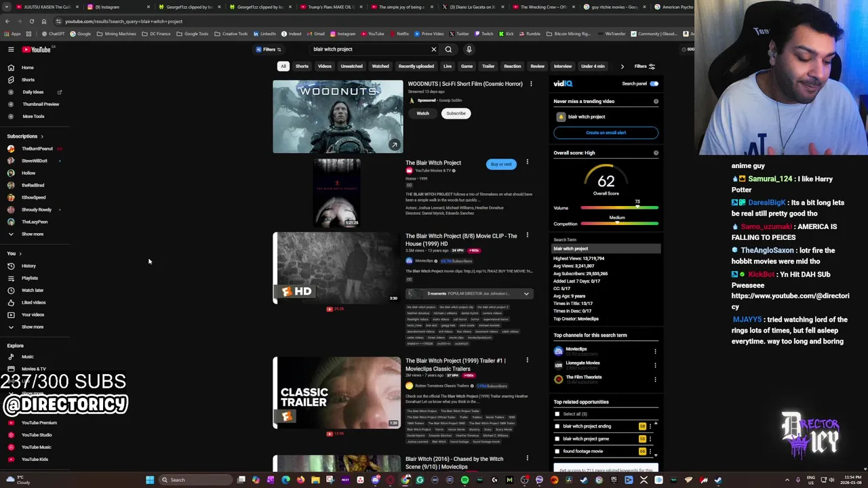Screen dimensions: 868x488
Task: Open help icon beside Overall score
Action: [656, 153]
